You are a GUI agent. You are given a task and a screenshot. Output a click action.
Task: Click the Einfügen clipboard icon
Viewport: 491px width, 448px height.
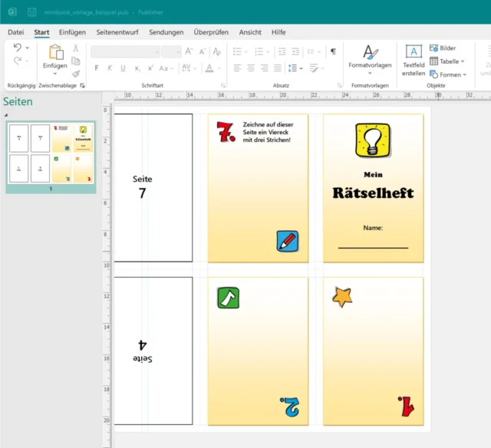click(x=55, y=52)
